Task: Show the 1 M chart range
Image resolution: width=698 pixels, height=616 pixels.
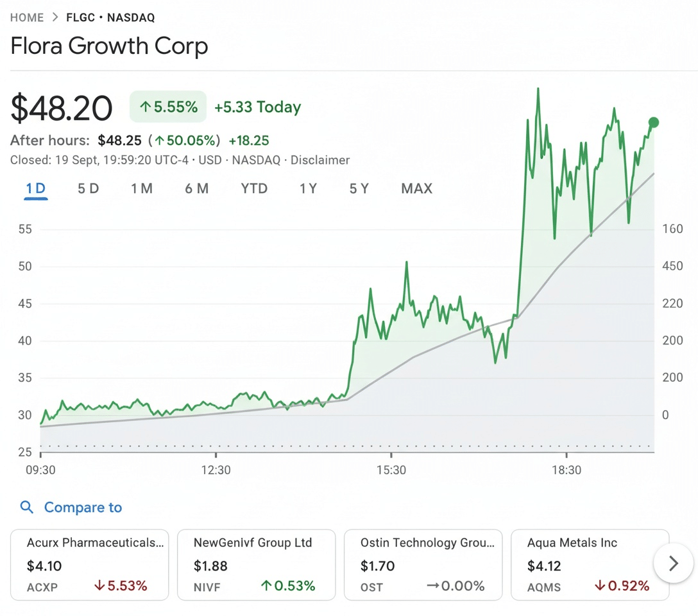Action: click(141, 189)
